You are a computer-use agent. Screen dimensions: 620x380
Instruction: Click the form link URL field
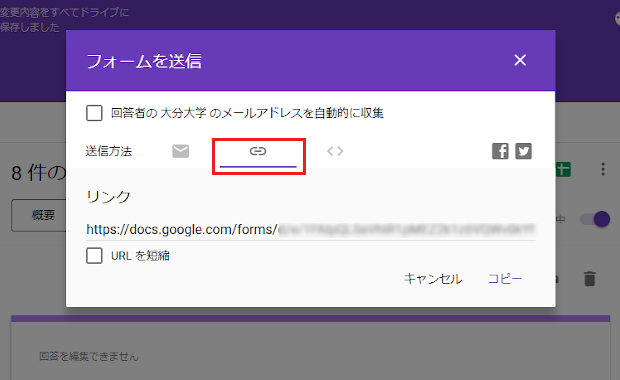(x=311, y=229)
